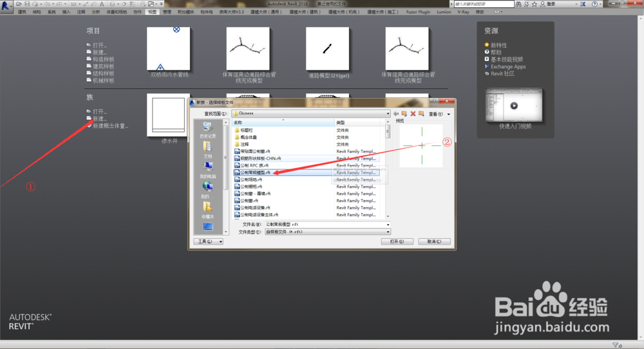The image size is (644, 349).
Task: Click 打开... link under 项目 section
Action: pos(97,45)
